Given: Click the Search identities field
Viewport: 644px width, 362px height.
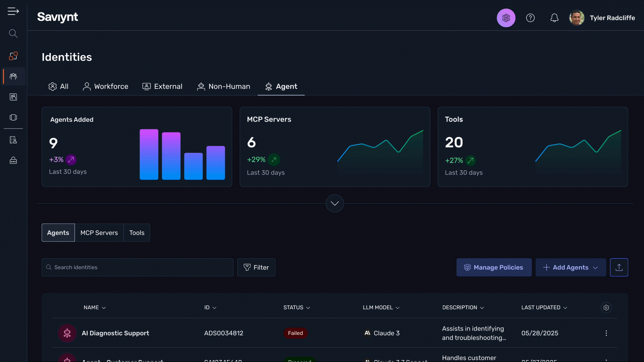Looking at the screenshot, I should point(138,267).
